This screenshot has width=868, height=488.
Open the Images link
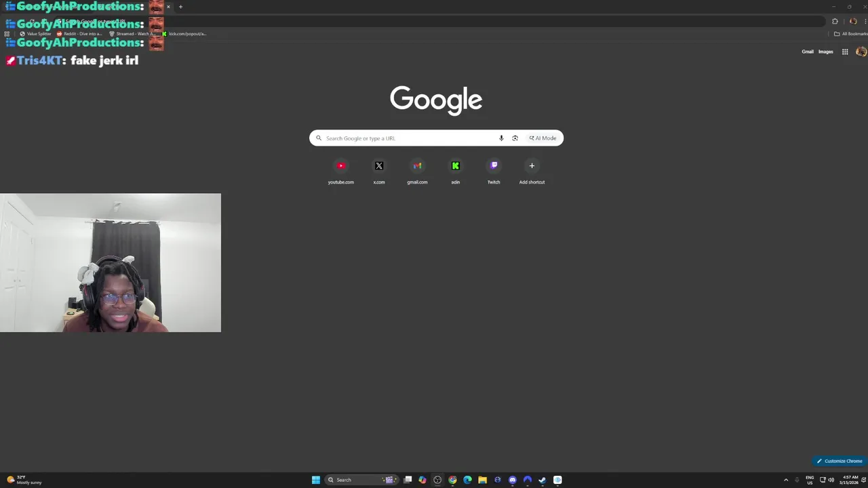[825, 52]
